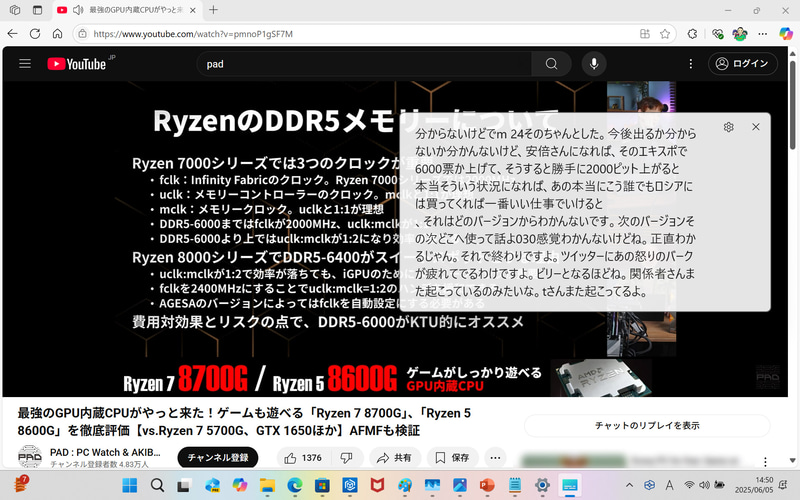Open the Windows Start menu
This screenshot has width=800, height=500.
tap(130, 485)
